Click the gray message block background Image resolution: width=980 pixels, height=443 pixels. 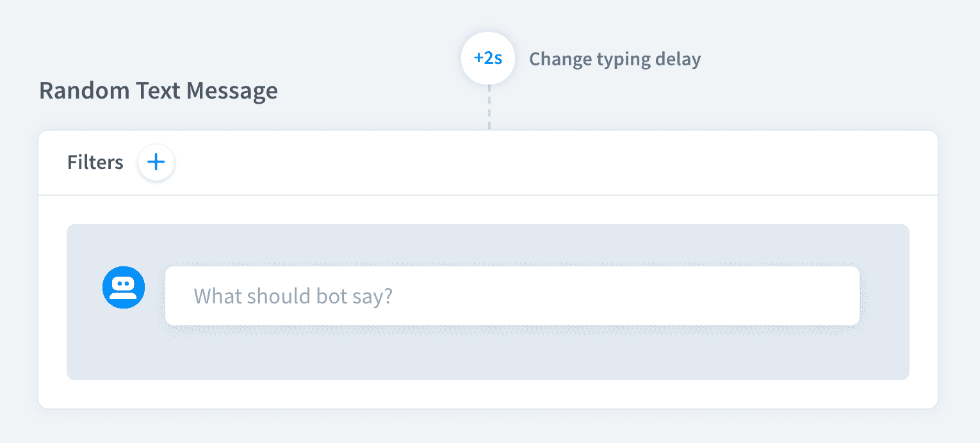point(487,355)
